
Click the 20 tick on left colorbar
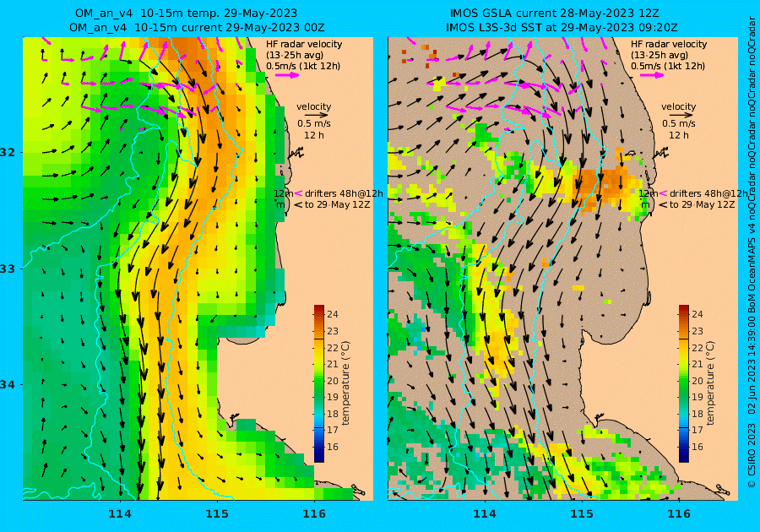(333, 381)
